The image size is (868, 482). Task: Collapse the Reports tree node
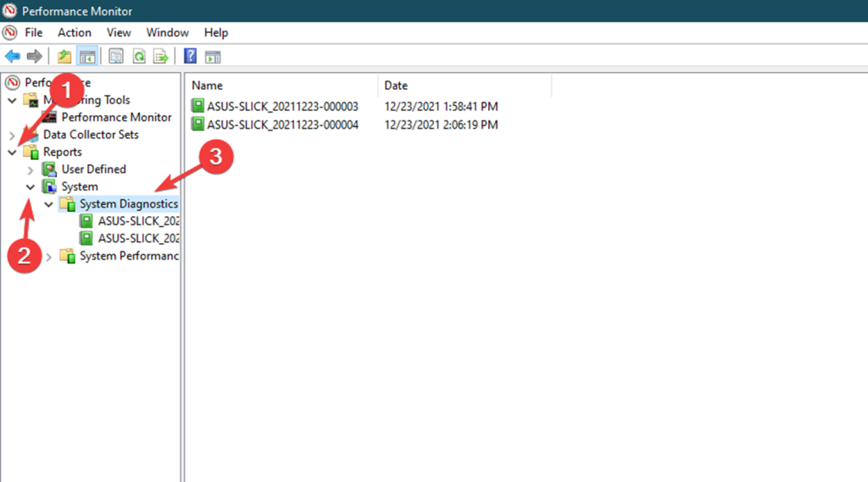pos(12,152)
